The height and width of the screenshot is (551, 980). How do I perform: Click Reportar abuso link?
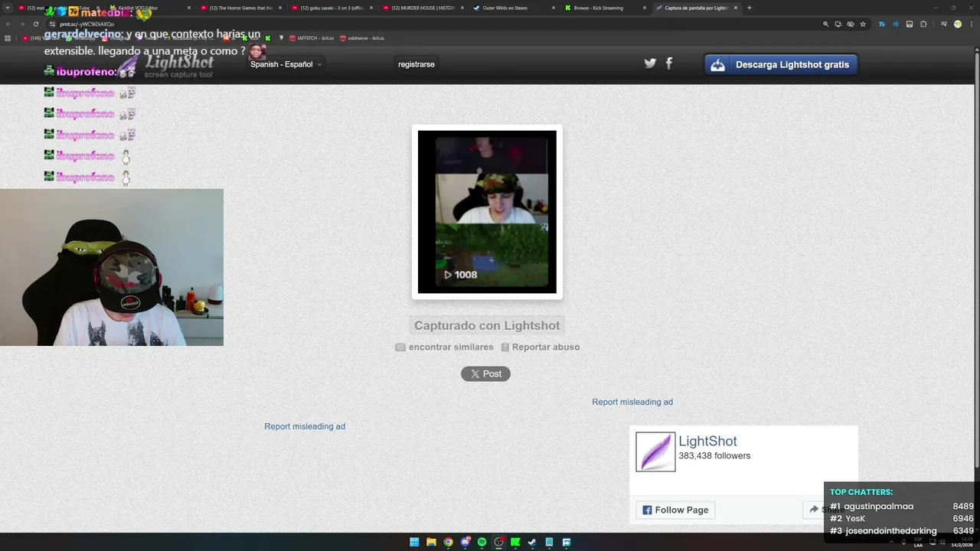540,347
